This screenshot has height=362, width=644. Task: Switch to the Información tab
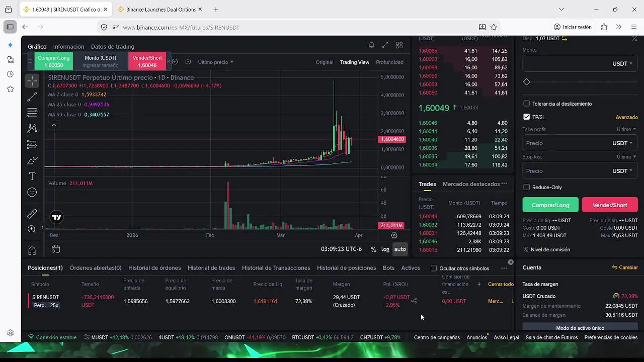coord(68,47)
